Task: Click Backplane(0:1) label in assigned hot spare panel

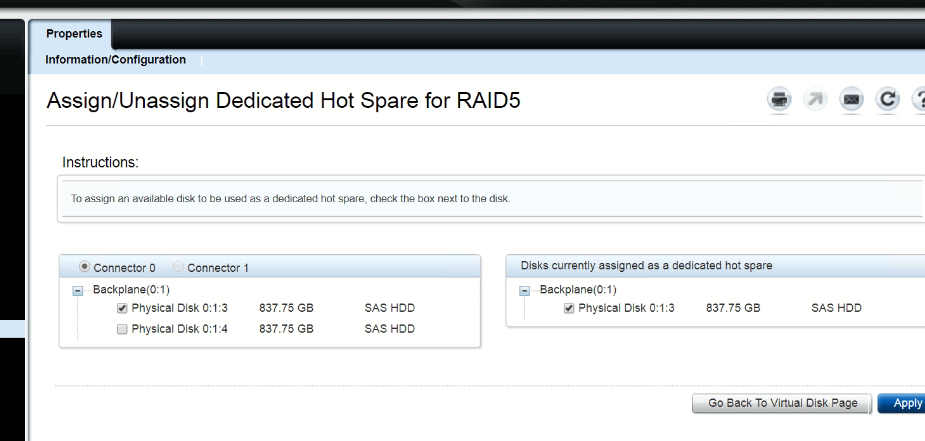Action: [x=577, y=290]
